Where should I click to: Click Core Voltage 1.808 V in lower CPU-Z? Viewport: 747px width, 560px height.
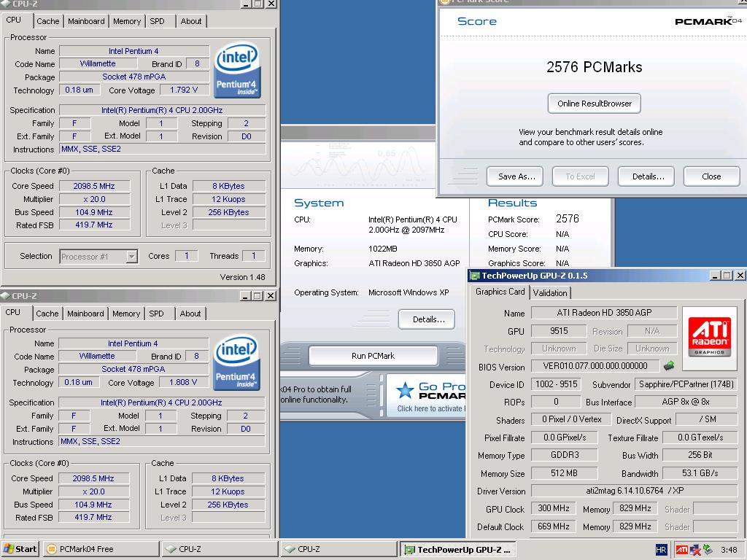tap(182, 382)
